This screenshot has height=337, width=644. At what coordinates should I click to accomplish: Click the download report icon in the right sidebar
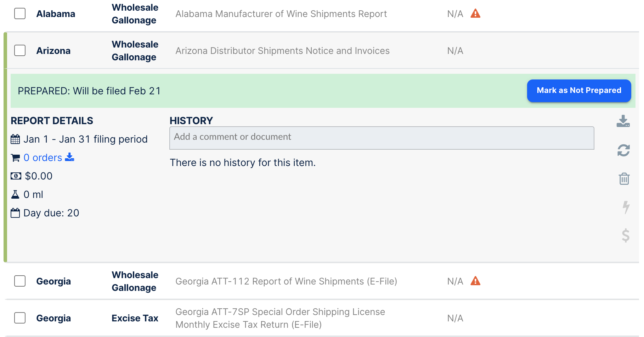tap(623, 121)
